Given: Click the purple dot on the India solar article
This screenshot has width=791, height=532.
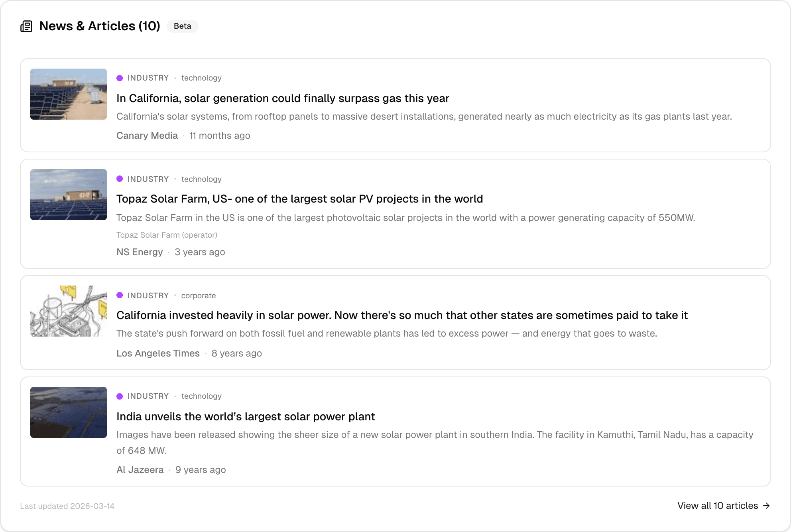Looking at the screenshot, I should coord(120,396).
